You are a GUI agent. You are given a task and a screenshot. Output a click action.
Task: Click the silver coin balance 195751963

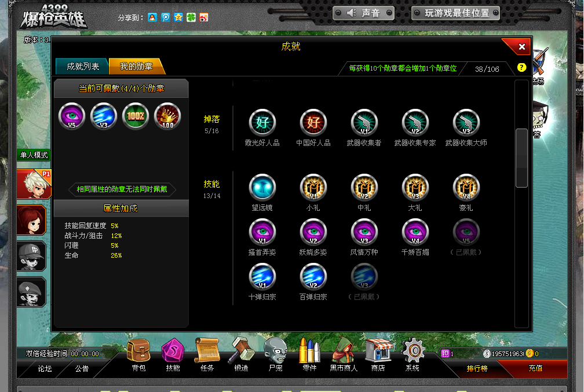(504, 354)
